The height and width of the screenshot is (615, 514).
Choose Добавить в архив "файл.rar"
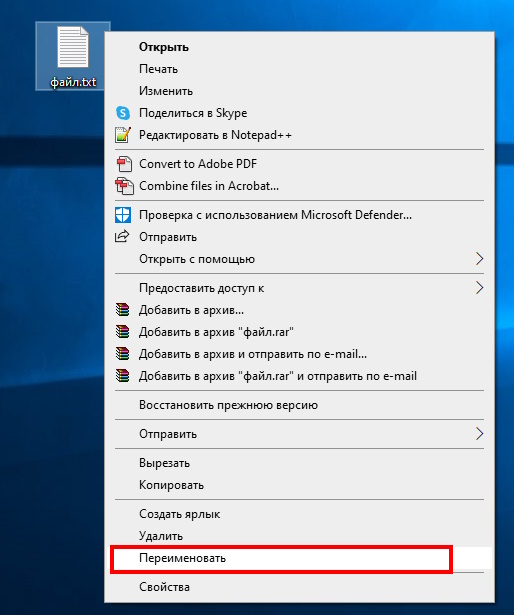[299, 332]
